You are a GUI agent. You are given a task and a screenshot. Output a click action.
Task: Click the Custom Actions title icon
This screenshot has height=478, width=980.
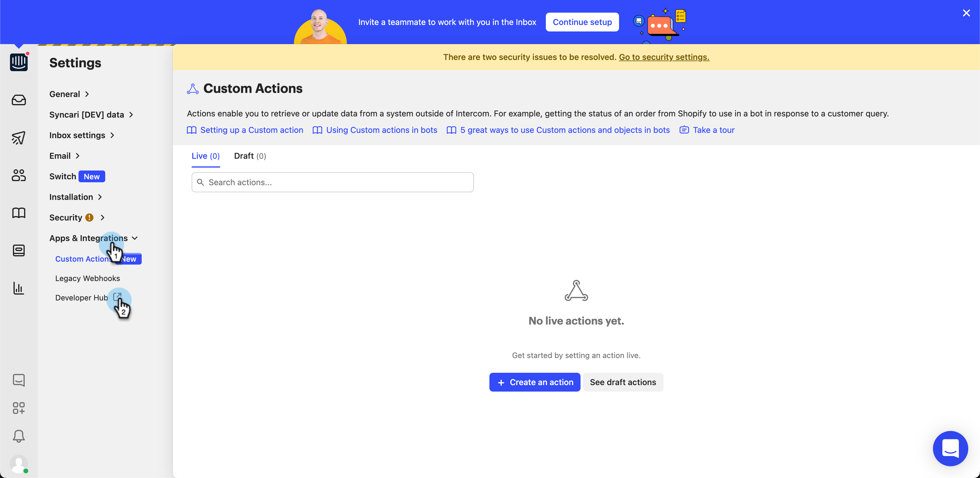point(193,89)
